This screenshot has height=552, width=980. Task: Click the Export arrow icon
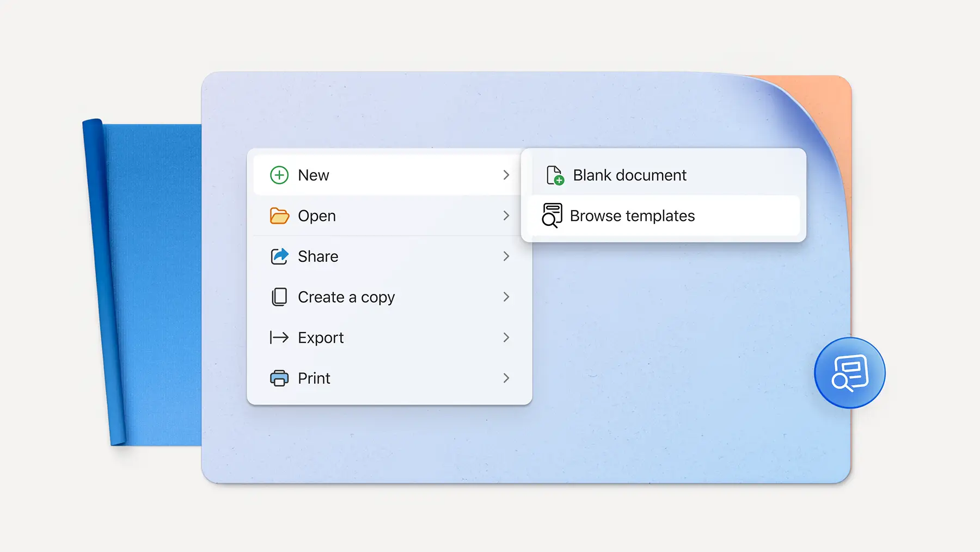point(279,338)
